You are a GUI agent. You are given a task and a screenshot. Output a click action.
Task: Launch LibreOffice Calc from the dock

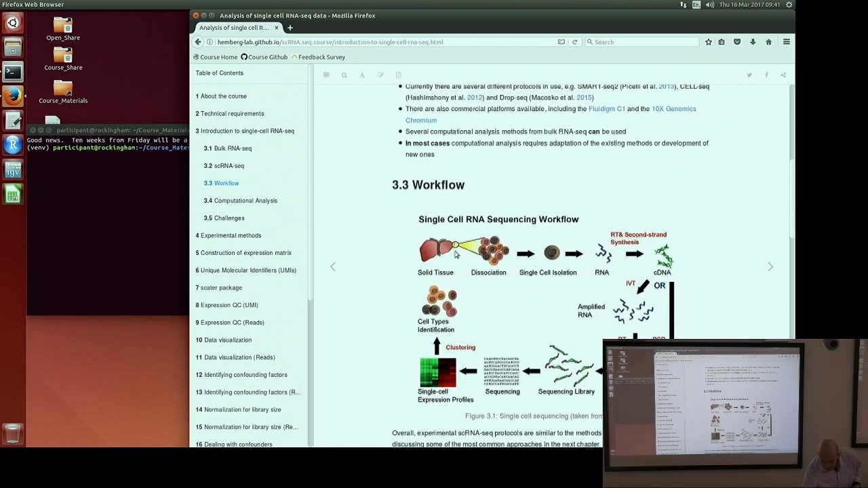pyautogui.click(x=12, y=195)
